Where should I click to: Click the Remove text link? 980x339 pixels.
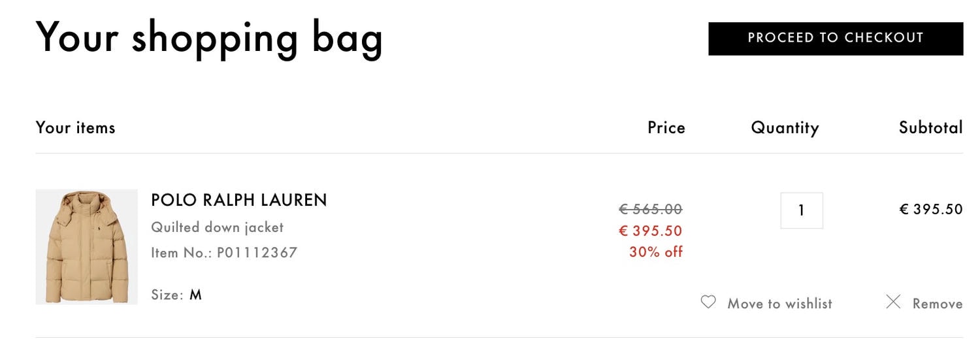pyautogui.click(x=938, y=304)
